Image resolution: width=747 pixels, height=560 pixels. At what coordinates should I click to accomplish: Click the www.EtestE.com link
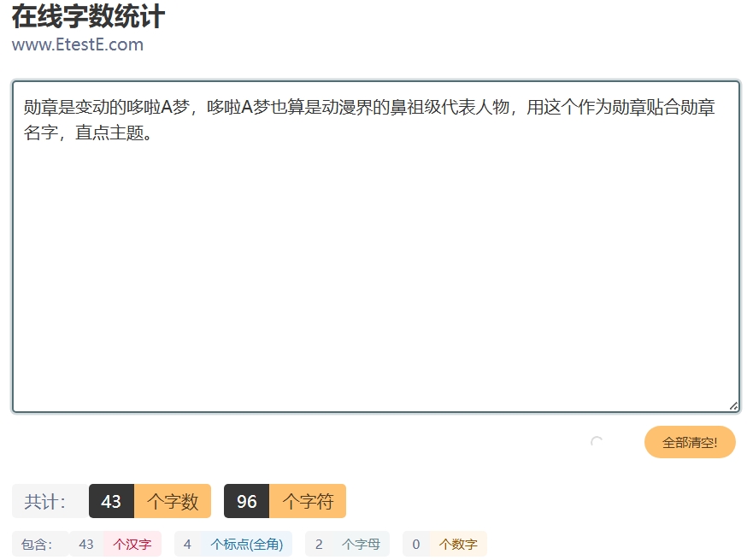tap(78, 44)
